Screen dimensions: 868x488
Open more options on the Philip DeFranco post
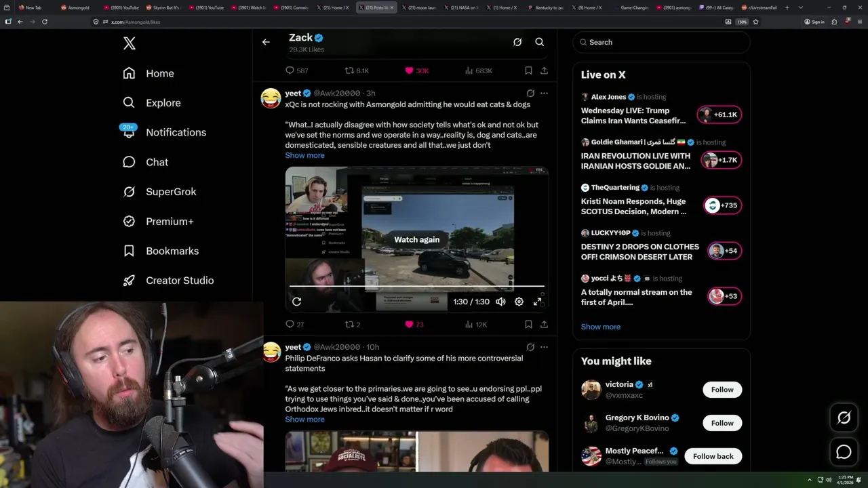544,347
